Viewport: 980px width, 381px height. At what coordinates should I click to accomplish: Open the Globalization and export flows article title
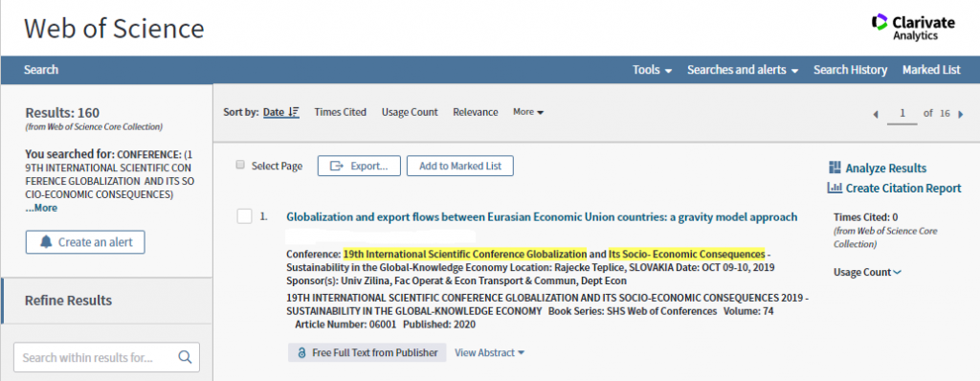(x=542, y=217)
